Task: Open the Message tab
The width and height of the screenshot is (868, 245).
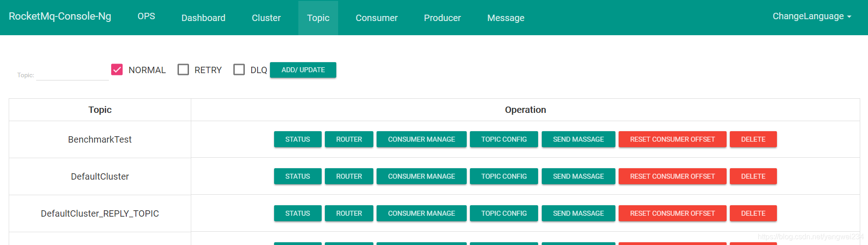Action: click(x=506, y=18)
